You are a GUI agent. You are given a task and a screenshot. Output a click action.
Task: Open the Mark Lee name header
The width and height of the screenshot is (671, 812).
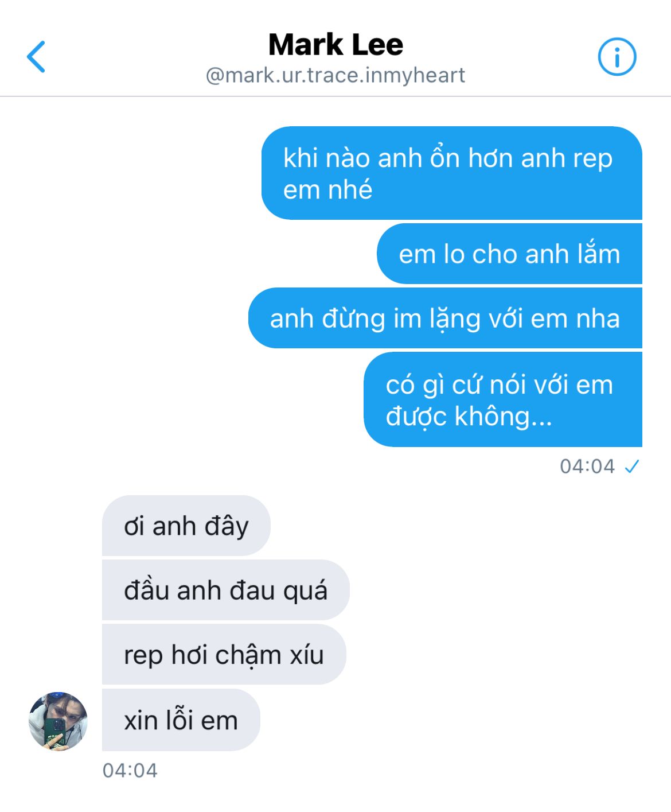335,45
